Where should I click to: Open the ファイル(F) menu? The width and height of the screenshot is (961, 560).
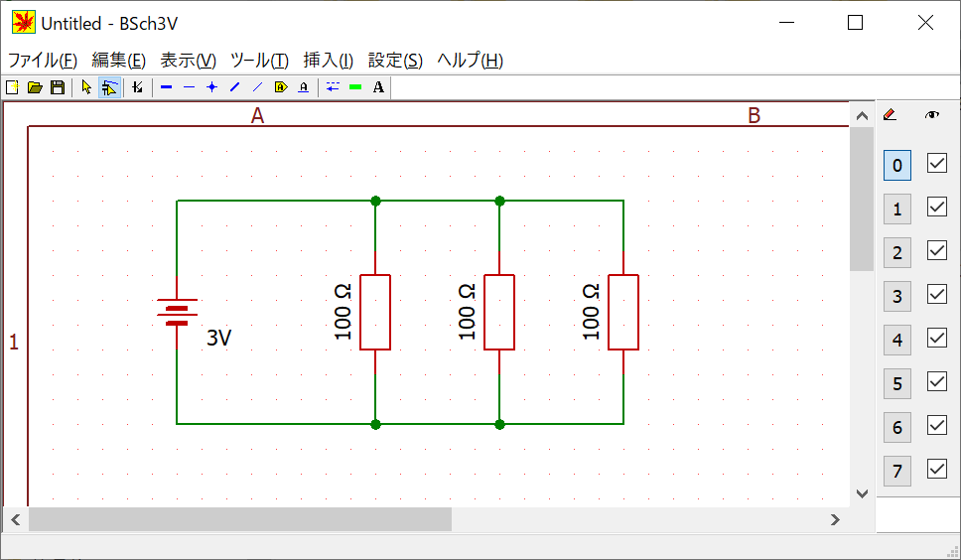[43, 60]
